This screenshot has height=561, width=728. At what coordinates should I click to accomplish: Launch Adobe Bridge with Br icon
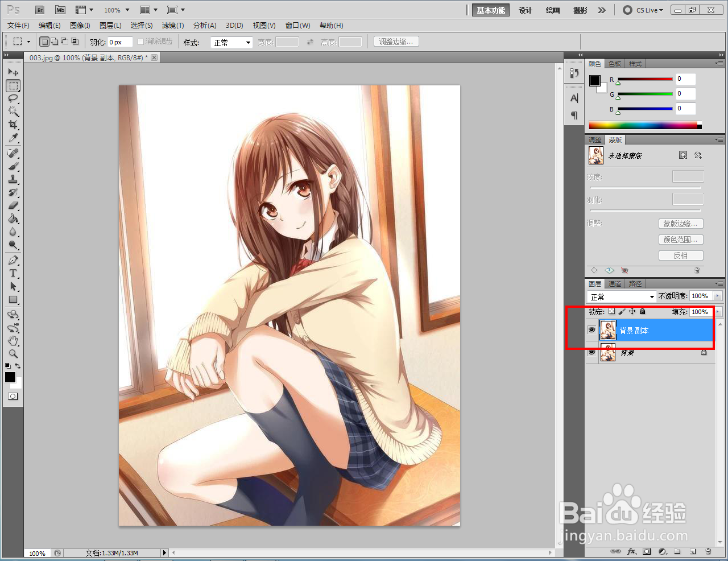click(40, 10)
